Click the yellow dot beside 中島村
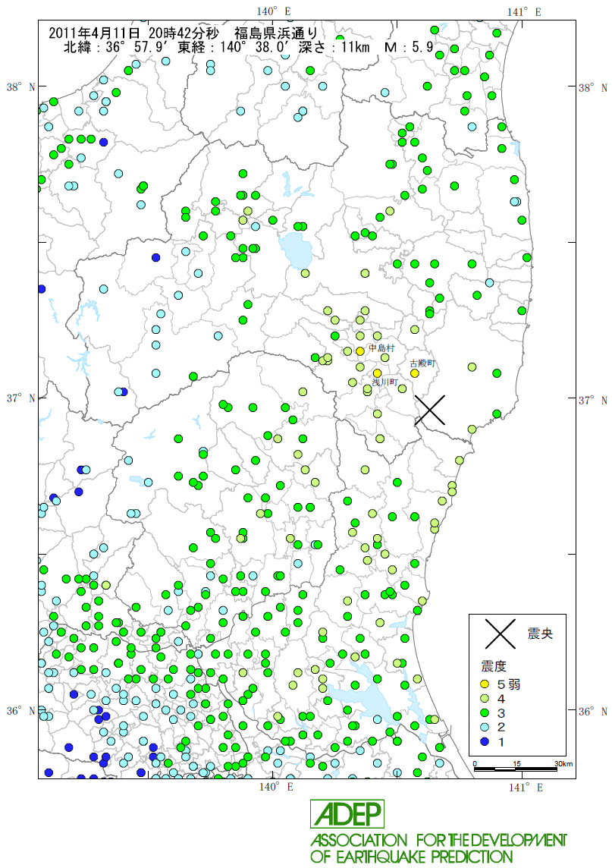The height and width of the screenshot is (868, 612). click(x=359, y=351)
